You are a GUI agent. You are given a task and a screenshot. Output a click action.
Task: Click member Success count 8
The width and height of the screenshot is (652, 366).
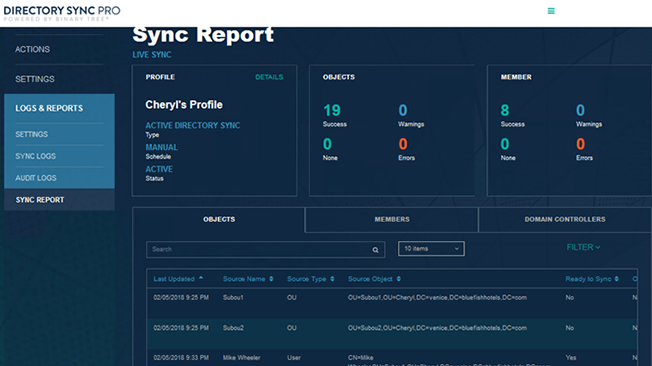505,111
